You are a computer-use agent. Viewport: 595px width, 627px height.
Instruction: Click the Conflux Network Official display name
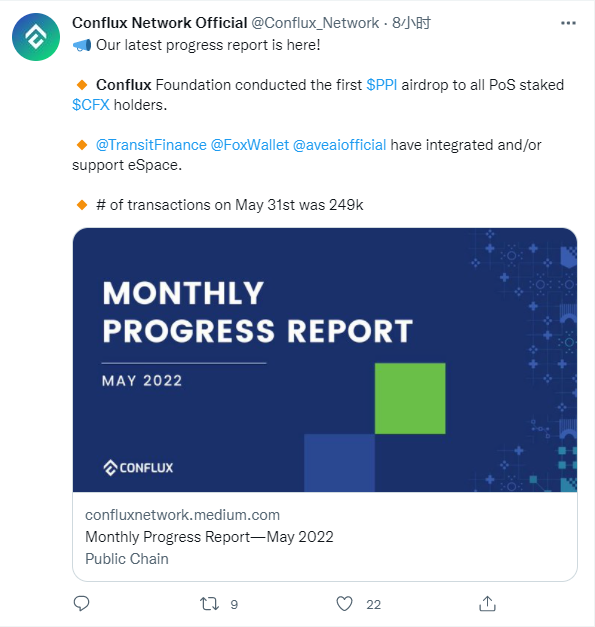click(160, 23)
